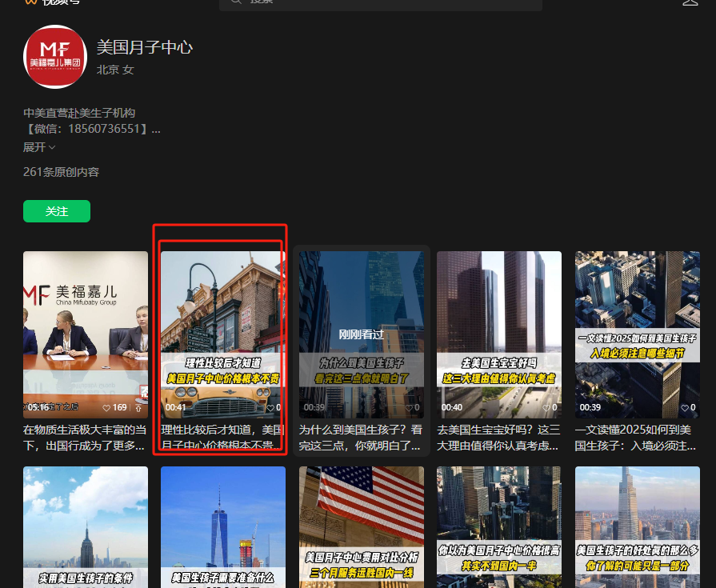
Task: Open 一文读懂2025 aerial city video thumbnail
Action: pos(638,334)
